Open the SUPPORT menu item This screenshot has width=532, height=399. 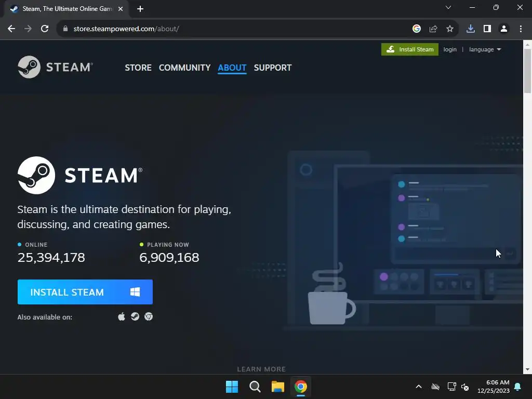273,68
